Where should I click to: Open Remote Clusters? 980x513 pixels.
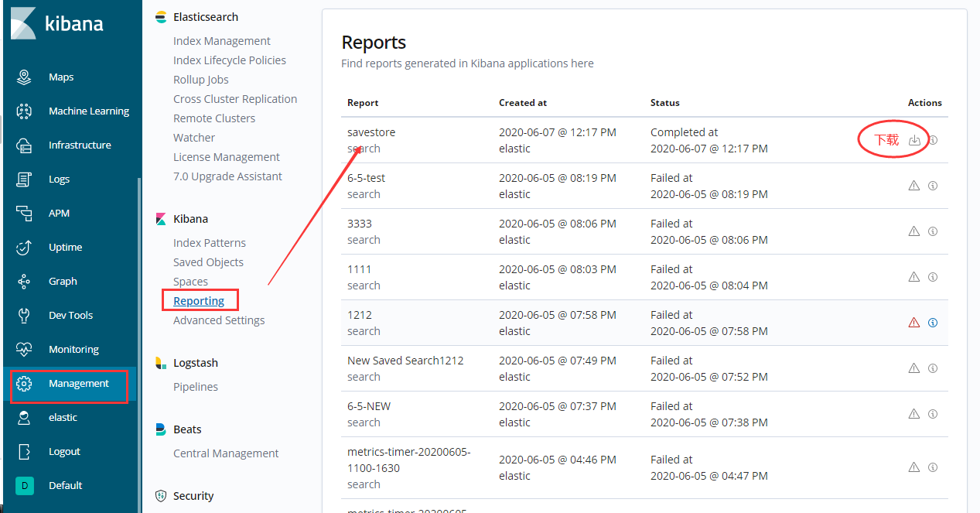pyautogui.click(x=214, y=118)
